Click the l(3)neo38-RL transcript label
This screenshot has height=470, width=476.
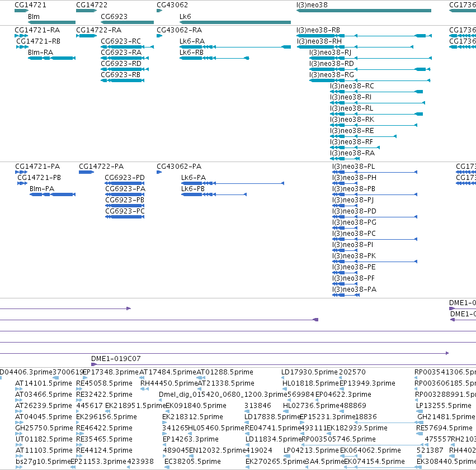coord(351,108)
